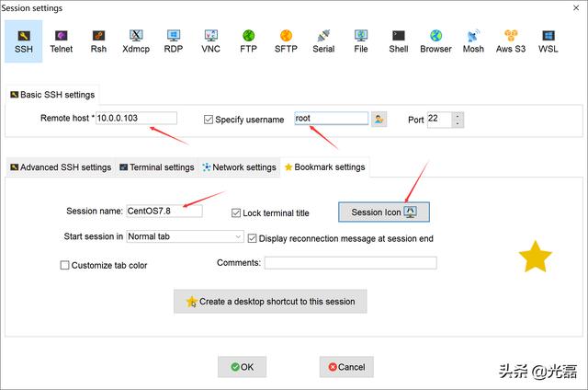This screenshot has height=390, width=588.
Task: Choose the Rsh session type
Action: click(98, 41)
